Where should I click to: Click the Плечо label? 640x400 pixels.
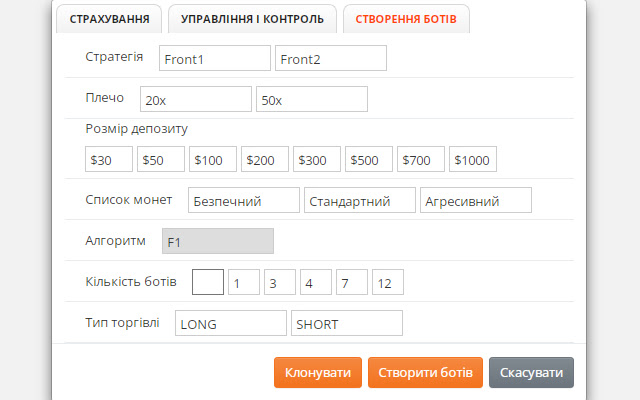tap(104, 98)
